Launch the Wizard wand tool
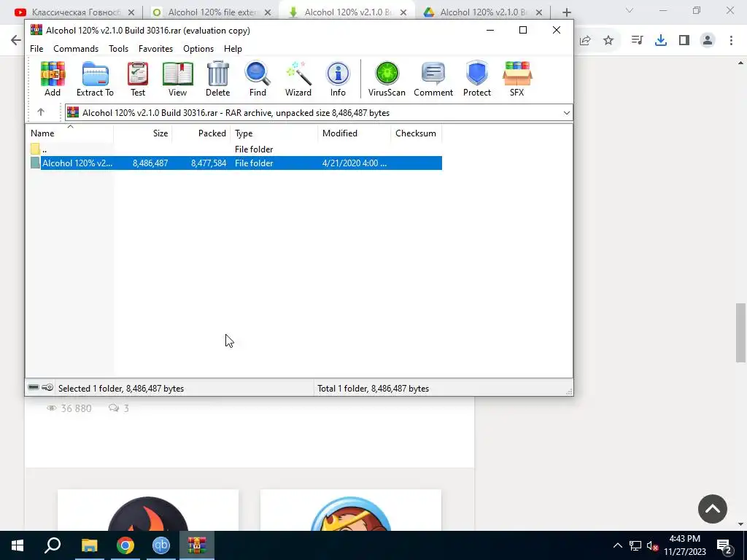The width and height of the screenshot is (747, 560). point(298,79)
